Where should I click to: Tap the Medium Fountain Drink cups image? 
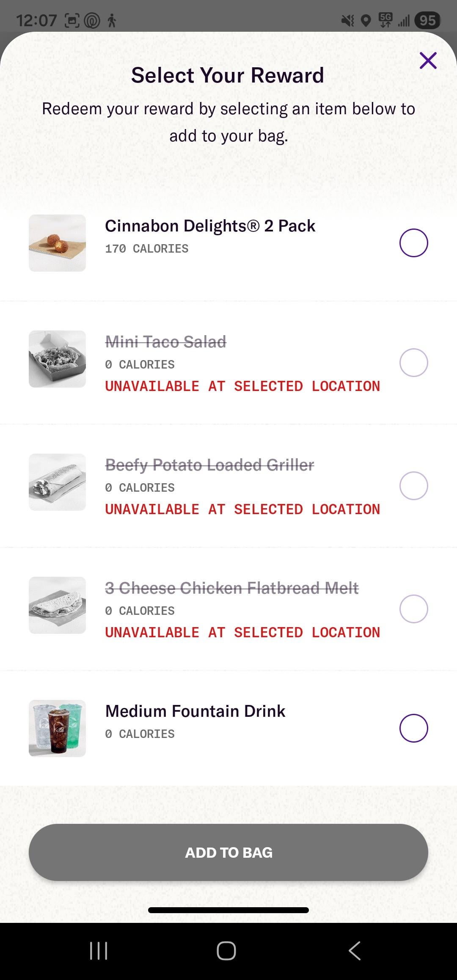[57, 728]
